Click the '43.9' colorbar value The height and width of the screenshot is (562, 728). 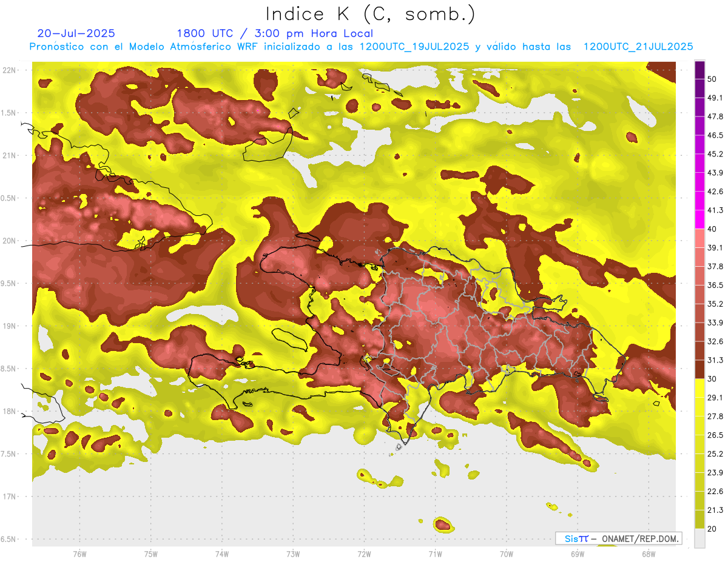click(715, 173)
